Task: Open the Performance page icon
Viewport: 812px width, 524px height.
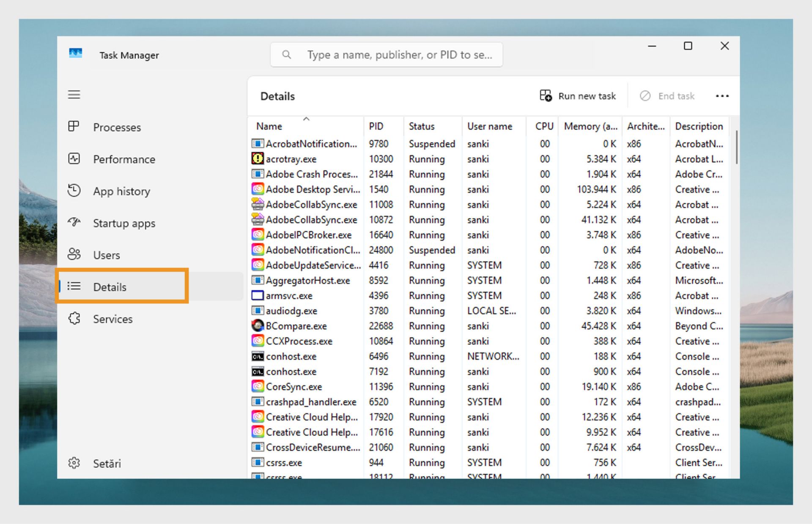Action: point(74,159)
